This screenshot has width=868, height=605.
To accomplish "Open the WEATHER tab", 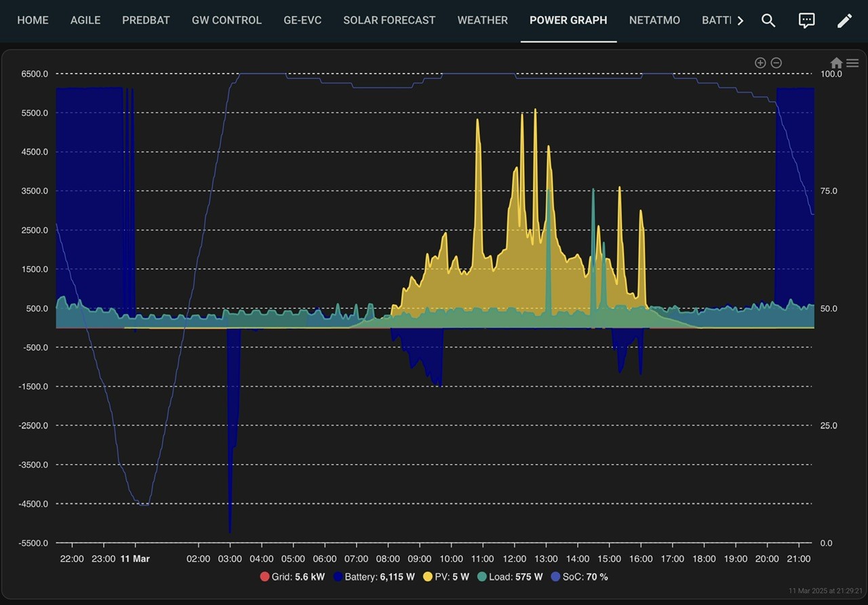I will tap(483, 20).
